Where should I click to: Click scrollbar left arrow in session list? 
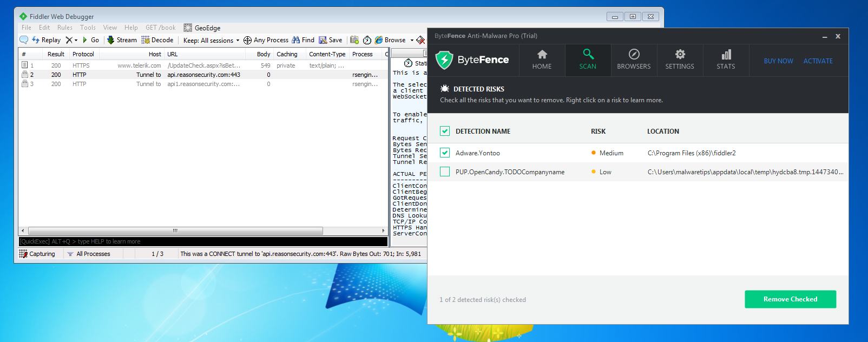[x=23, y=231]
